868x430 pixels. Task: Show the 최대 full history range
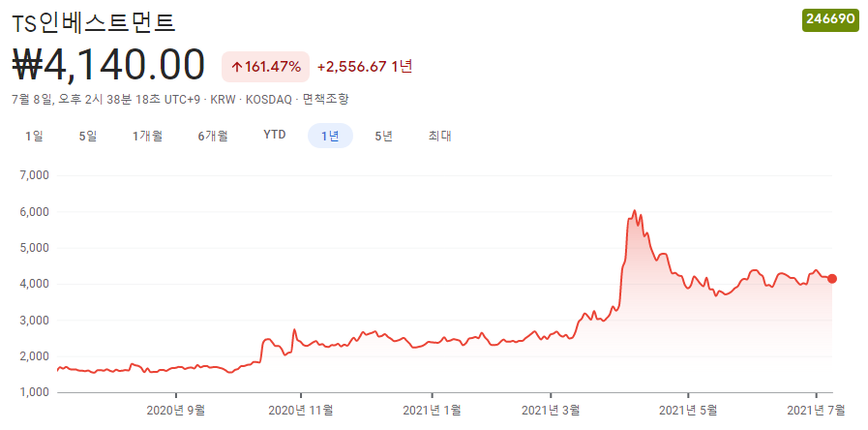click(440, 136)
